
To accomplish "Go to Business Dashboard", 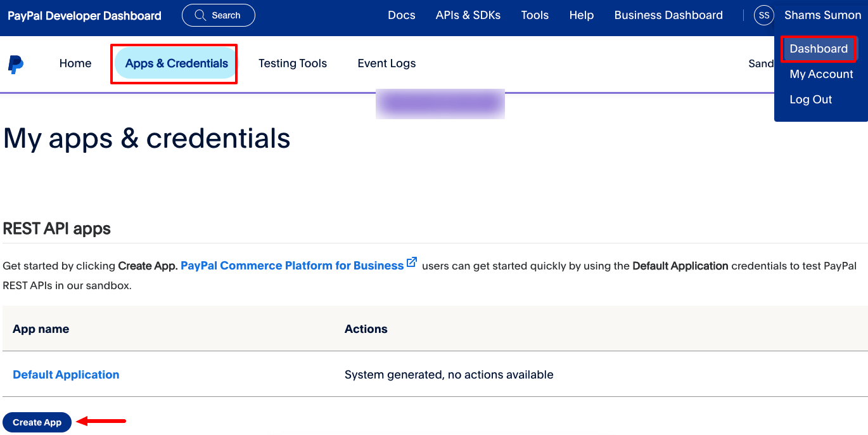I will 668,15.
